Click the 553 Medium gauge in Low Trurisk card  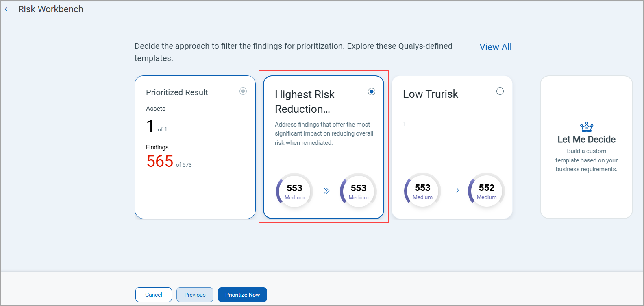tap(422, 191)
